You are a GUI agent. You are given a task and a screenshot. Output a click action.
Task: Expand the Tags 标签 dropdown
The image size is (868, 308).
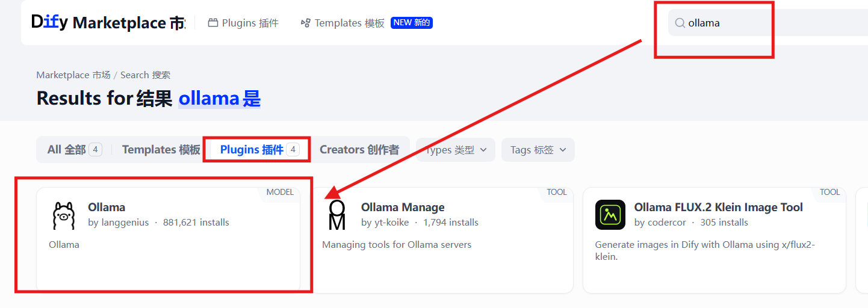point(538,150)
